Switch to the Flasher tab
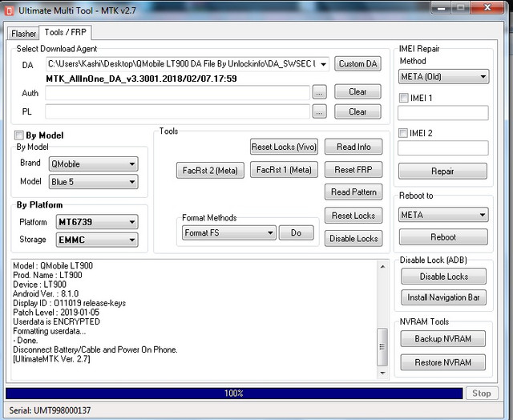 point(23,34)
